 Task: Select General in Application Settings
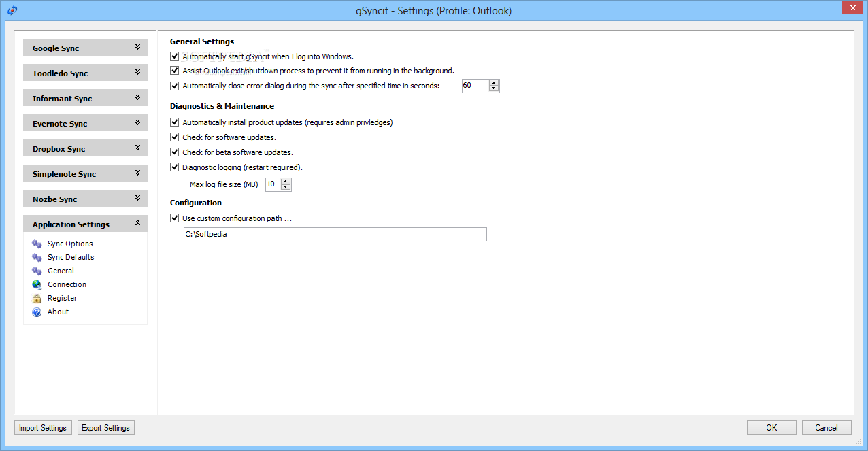(61, 271)
